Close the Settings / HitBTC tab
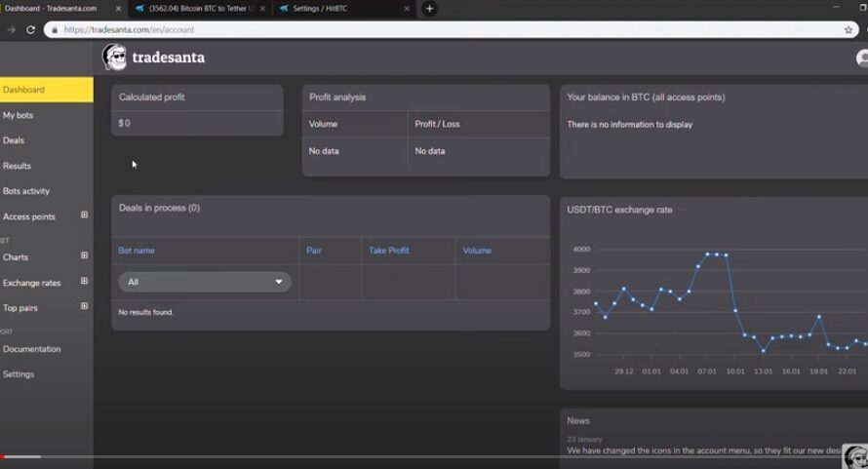The width and height of the screenshot is (868, 469). 407,9
